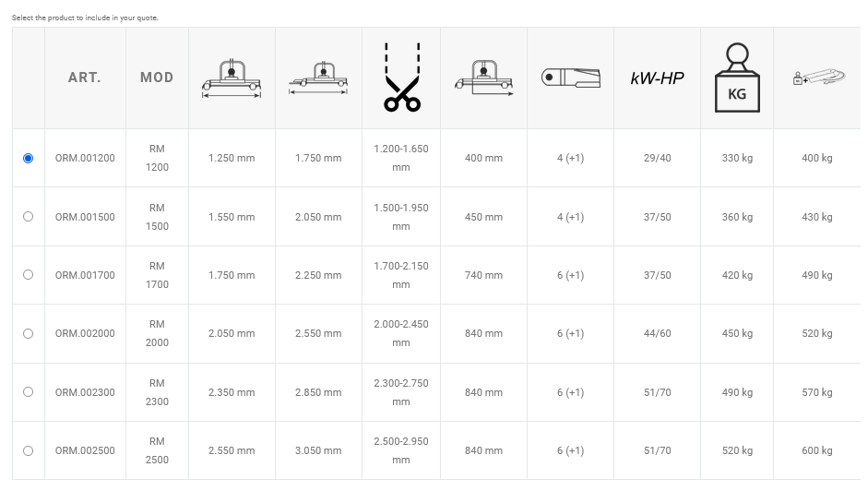868x503 pixels.
Task: Choose the ORM.001700 radio option
Action: coord(28,275)
